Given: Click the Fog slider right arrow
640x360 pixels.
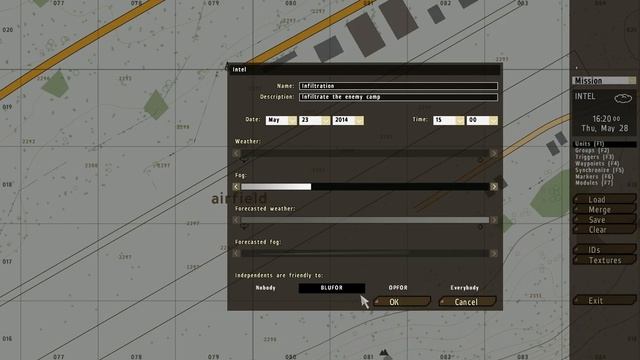Looking at the screenshot, I should click(x=493, y=187).
